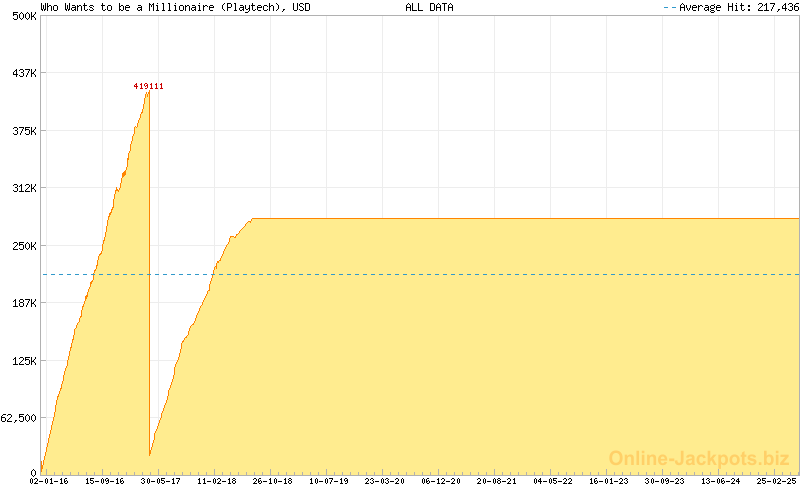Select the ALL DATA heading
Image resolution: width=800 pixels, height=490 pixels.
click(x=429, y=7)
